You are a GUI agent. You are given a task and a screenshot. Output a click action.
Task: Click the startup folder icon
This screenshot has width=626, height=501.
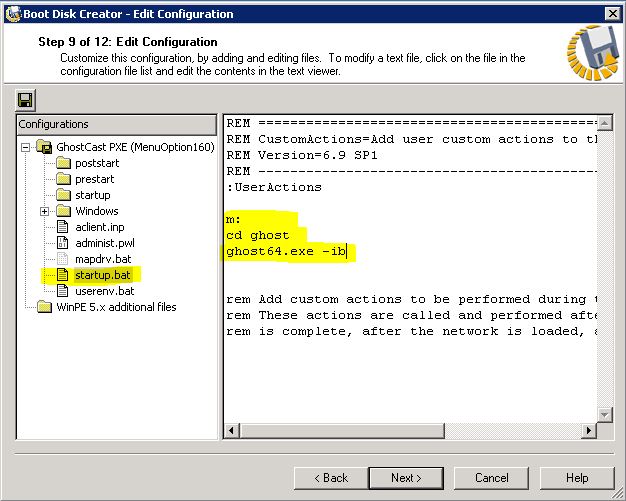[x=63, y=195]
